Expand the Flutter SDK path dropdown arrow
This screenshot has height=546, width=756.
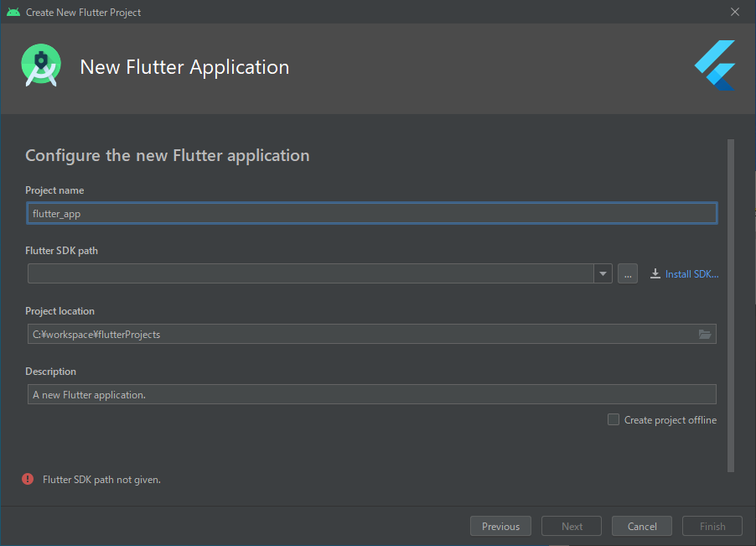point(603,273)
